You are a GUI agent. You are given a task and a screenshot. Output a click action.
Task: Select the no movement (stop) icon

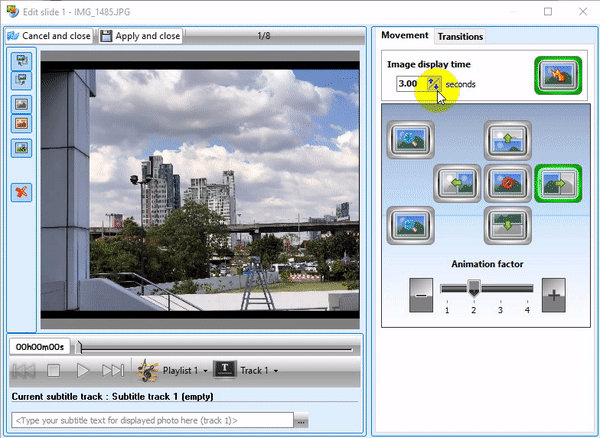point(507,183)
